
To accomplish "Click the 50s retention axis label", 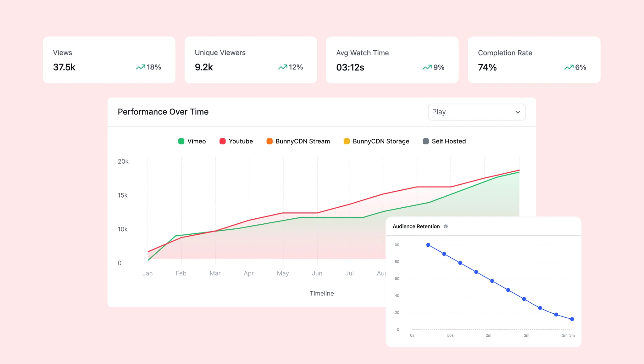I will tap(450, 336).
